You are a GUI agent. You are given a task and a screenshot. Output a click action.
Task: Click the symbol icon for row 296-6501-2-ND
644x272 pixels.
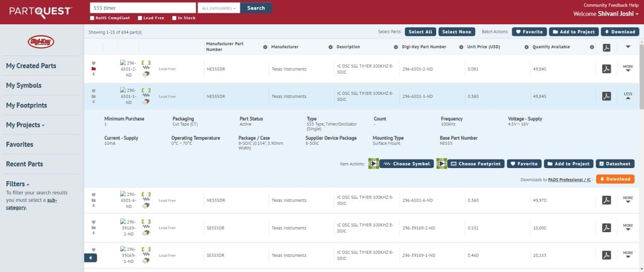tap(146, 69)
